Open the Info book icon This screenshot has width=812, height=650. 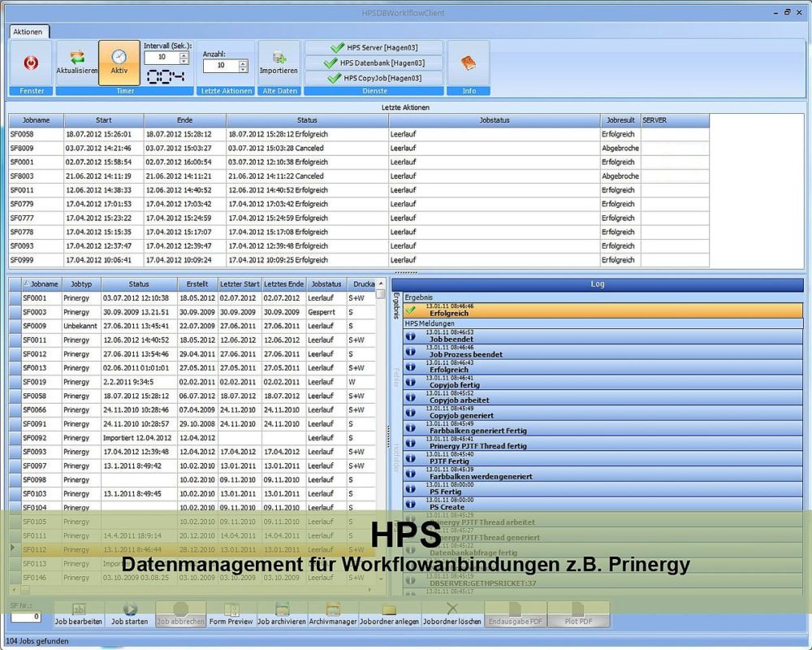click(x=469, y=63)
